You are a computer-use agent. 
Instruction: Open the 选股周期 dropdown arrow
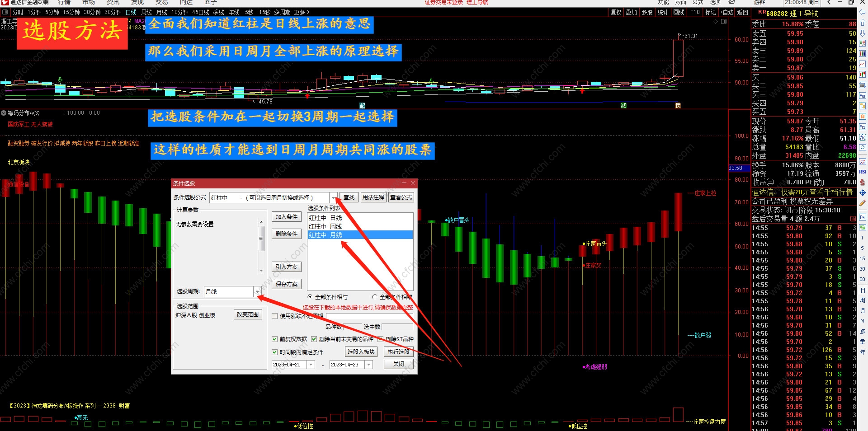click(257, 291)
